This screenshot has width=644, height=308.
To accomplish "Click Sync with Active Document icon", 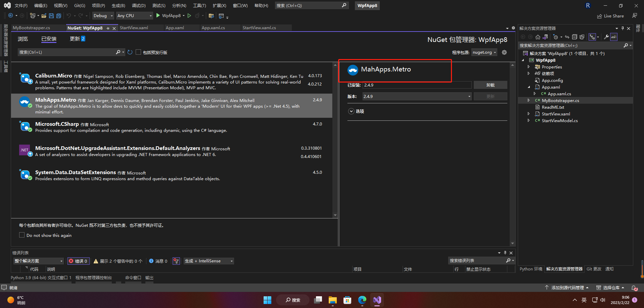I will tap(567, 37).
